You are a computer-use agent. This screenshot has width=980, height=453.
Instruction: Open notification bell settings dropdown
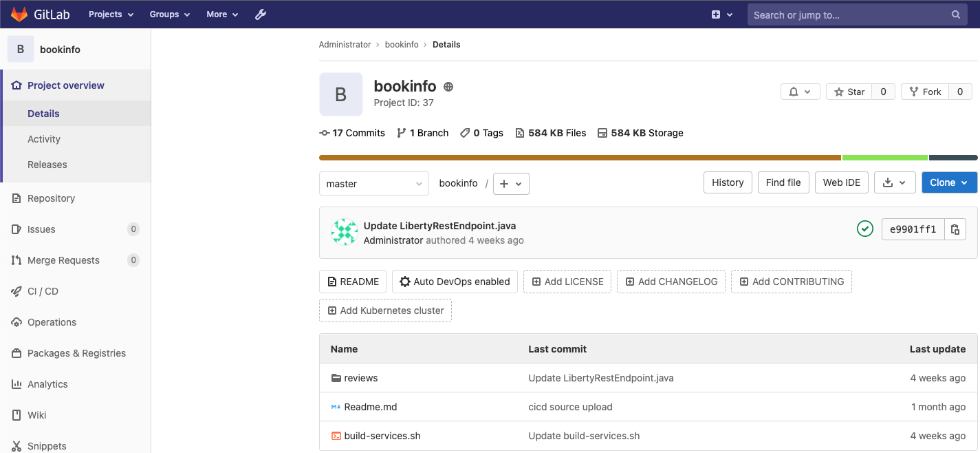tap(800, 92)
